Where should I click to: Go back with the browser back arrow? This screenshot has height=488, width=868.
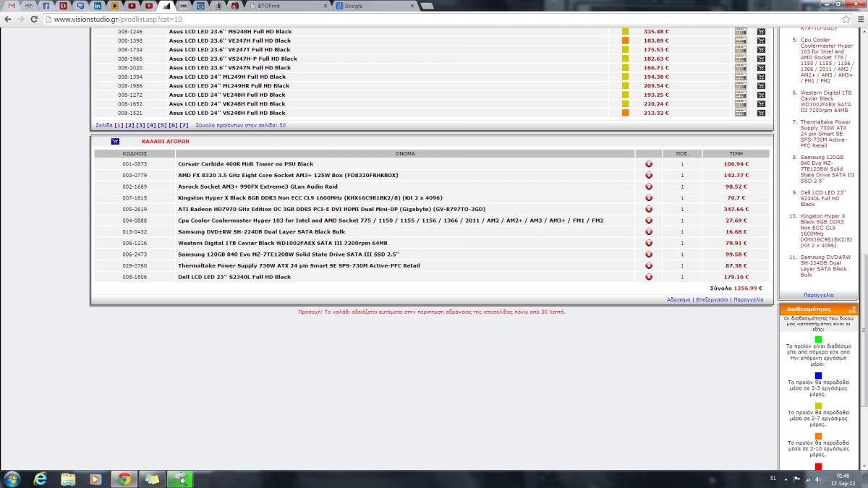7,19
